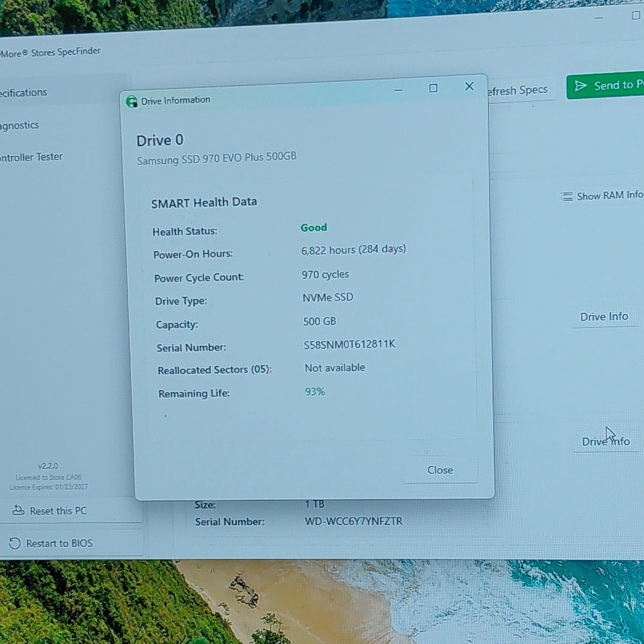Click the Drive Information dialog title text
The width and height of the screenshot is (644, 644).
coord(175,100)
